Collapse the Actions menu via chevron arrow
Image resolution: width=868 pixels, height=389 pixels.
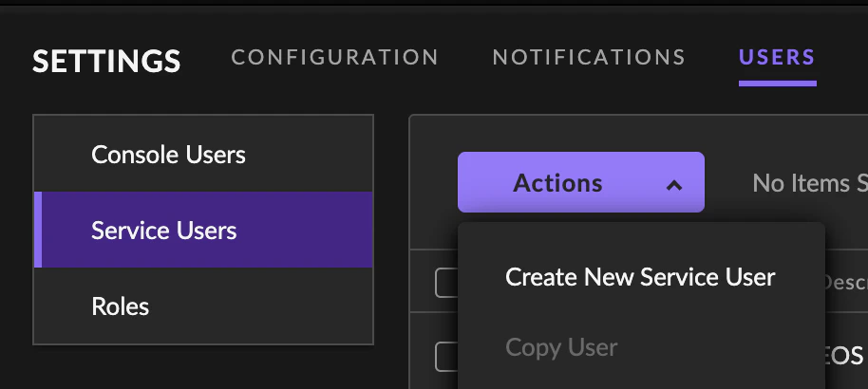point(673,185)
